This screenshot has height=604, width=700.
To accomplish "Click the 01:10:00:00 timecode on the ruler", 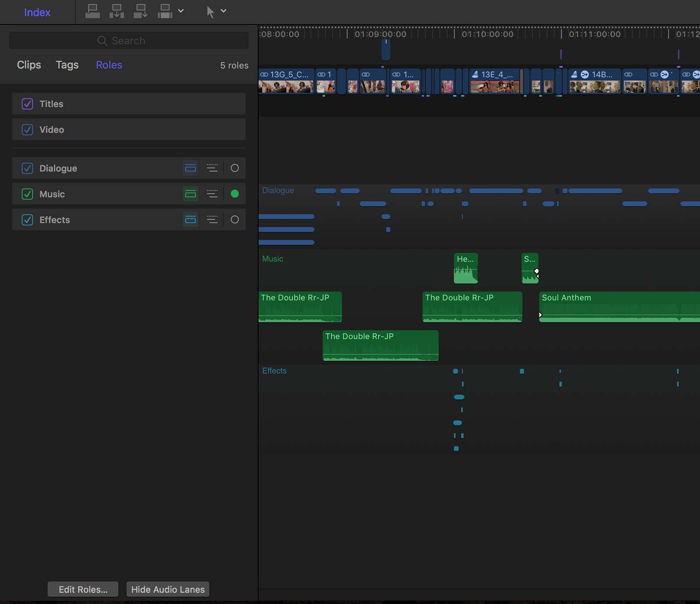I will coord(487,34).
